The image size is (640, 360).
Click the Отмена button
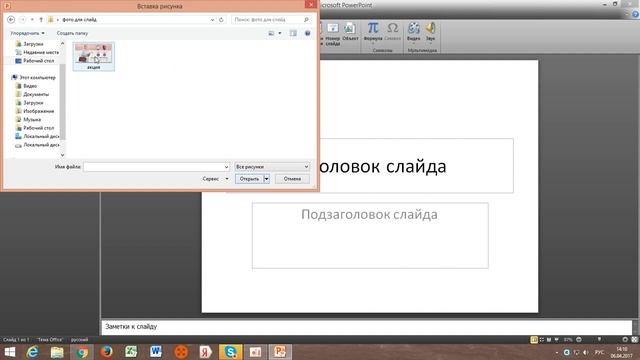292,179
